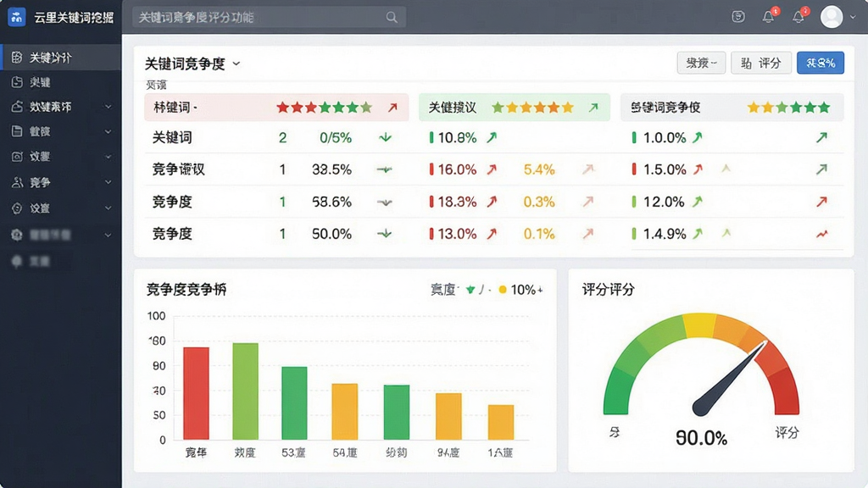Image resolution: width=868 pixels, height=488 pixels.
Task: Expand the third sidebar item chevron
Action: coord(108,107)
